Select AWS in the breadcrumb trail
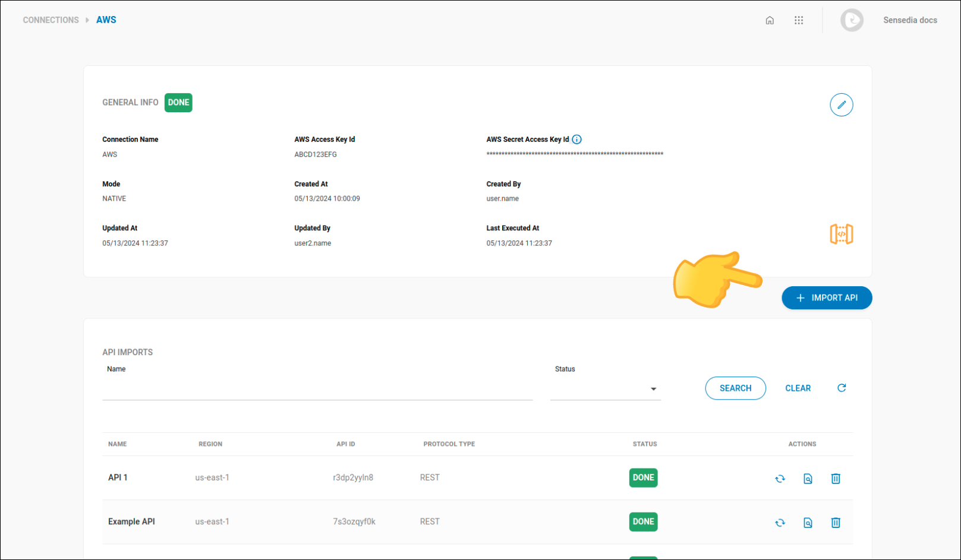The width and height of the screenshot is (961, 560). tap(106, 20)
